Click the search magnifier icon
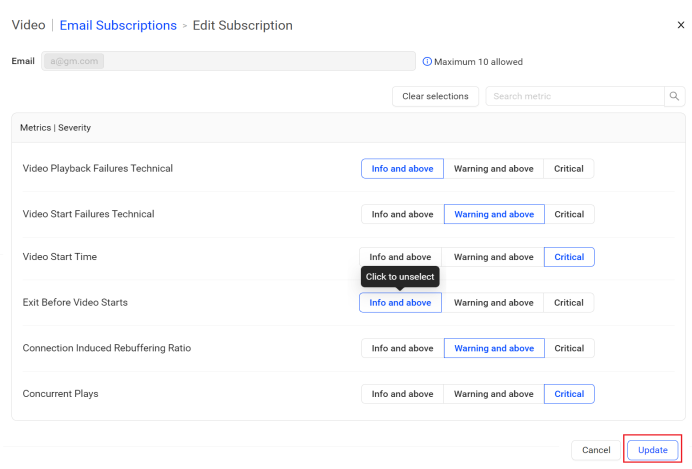 [675, 96]
